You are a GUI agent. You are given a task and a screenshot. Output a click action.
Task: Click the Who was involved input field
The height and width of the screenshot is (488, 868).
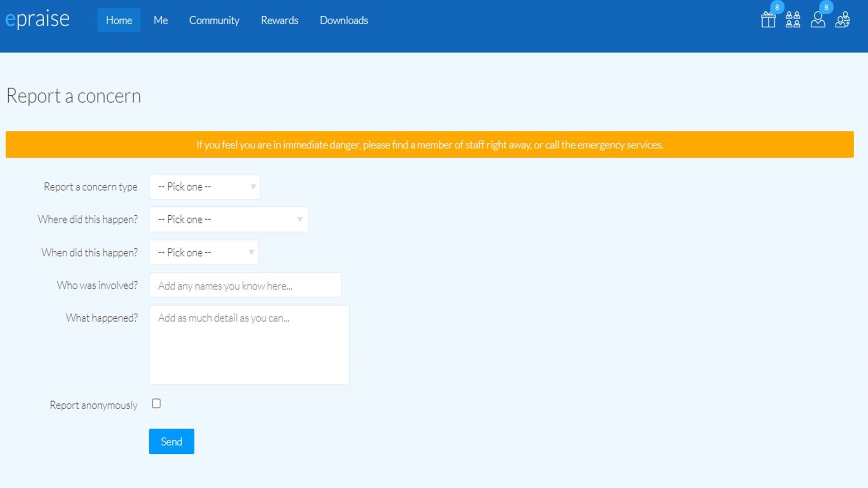tap(245, 285)
